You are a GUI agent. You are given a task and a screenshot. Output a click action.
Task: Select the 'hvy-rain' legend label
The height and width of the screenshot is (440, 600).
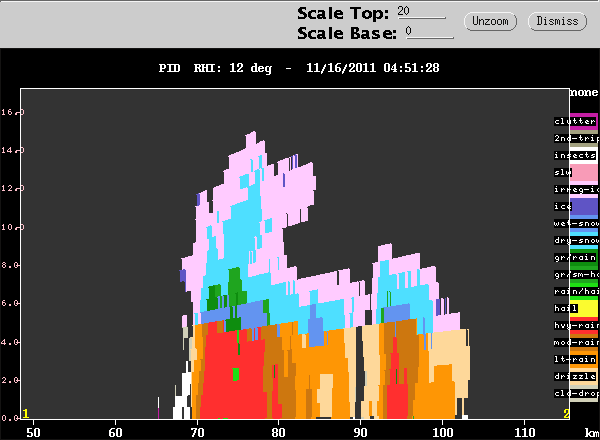click(x=576, y=325)
